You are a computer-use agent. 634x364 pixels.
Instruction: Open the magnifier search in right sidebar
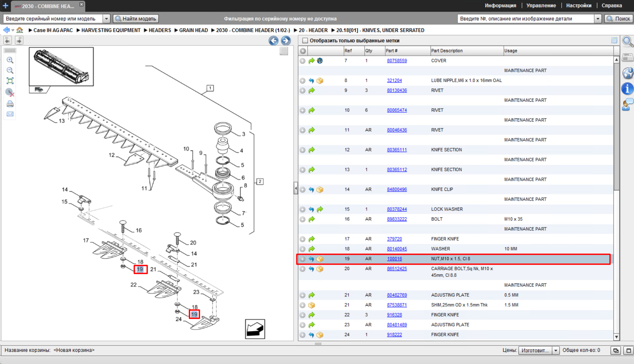(627, 42)
